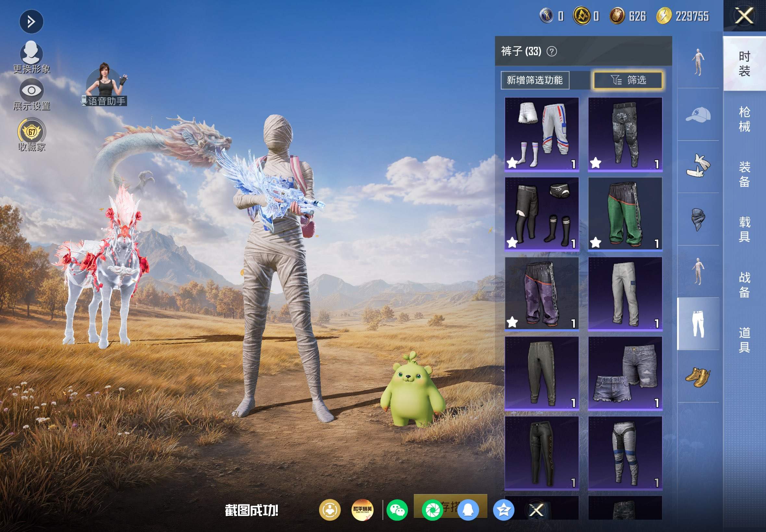Close the wardrobe with the top-right X
The width and height of the screenshot is (766, 532).
coord(744,16)
